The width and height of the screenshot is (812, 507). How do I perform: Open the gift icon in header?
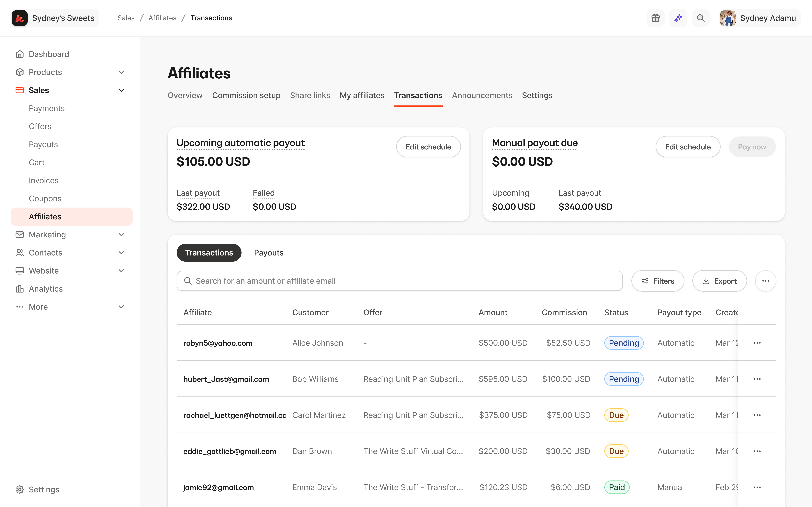655,18
